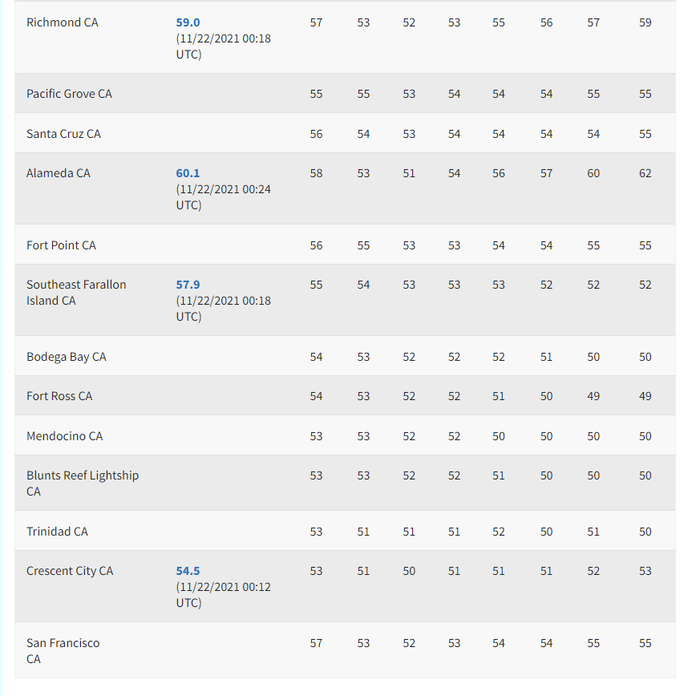Click the Fort Ross CA row label
The image size is (700, 696).
pos(59,396)
